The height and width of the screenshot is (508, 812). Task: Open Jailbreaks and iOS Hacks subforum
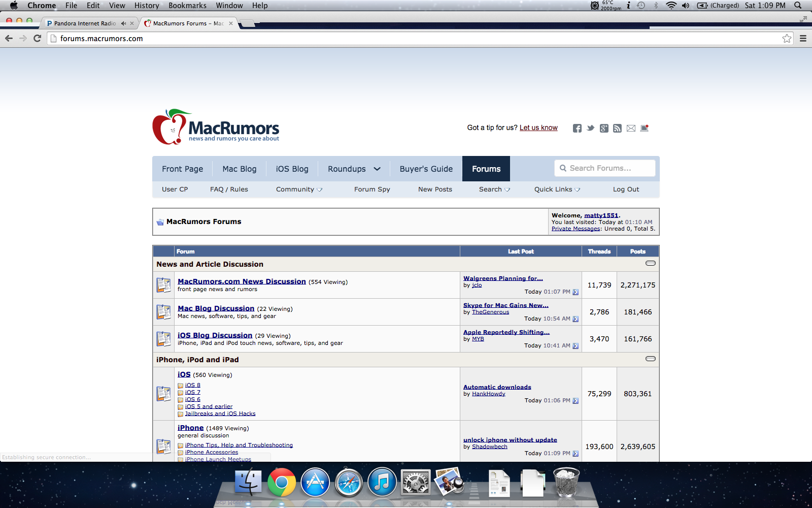[220, 414]
